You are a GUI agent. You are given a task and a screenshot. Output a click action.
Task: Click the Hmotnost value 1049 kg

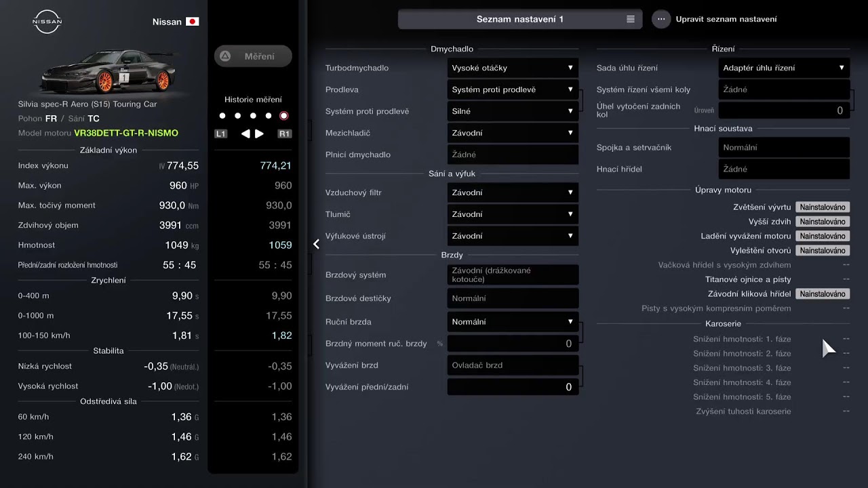[182, 245]
